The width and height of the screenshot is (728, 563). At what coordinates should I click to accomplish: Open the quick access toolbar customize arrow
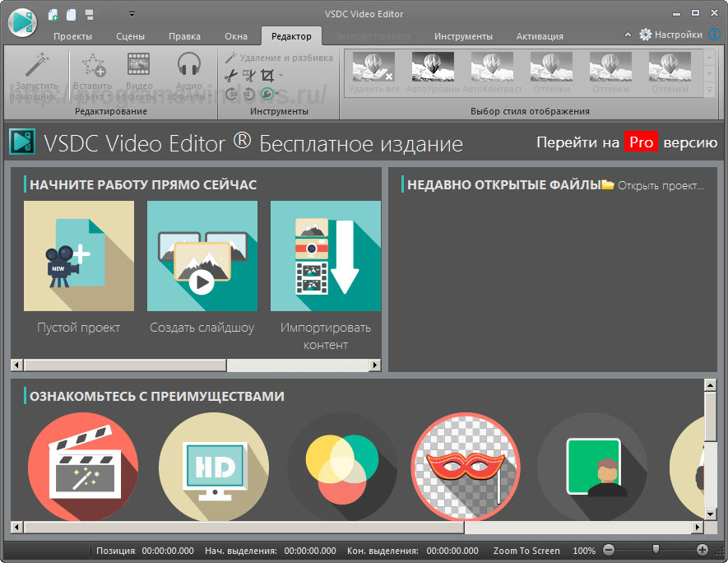pos(132,15)
